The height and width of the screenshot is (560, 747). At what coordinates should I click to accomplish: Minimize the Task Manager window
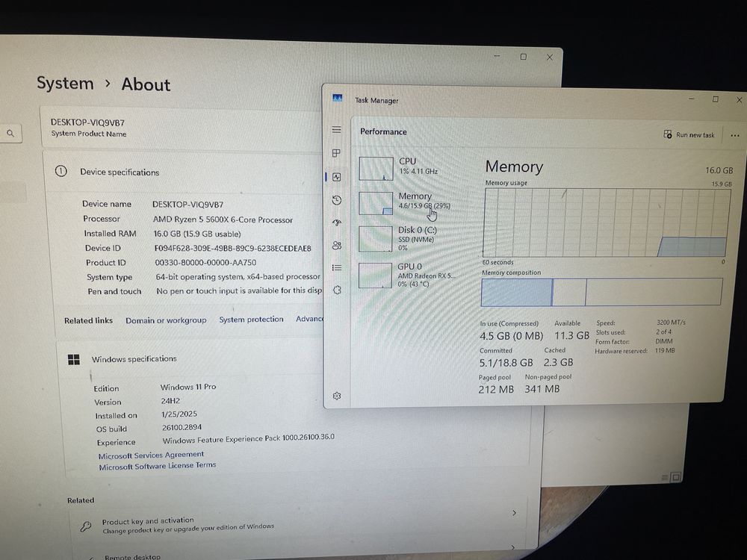pos(691,99)
